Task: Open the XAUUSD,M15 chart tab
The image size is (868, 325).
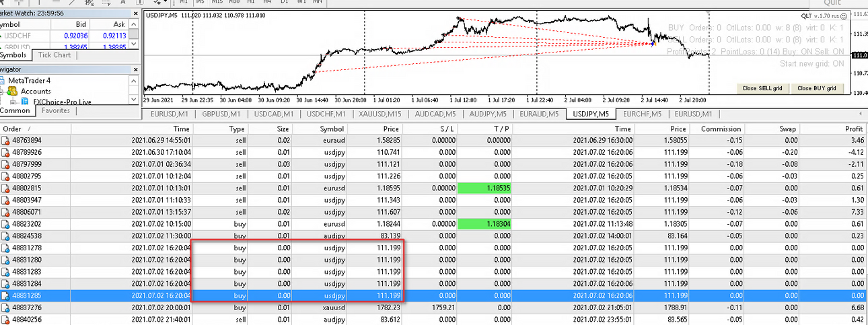Action: point(379,114)
